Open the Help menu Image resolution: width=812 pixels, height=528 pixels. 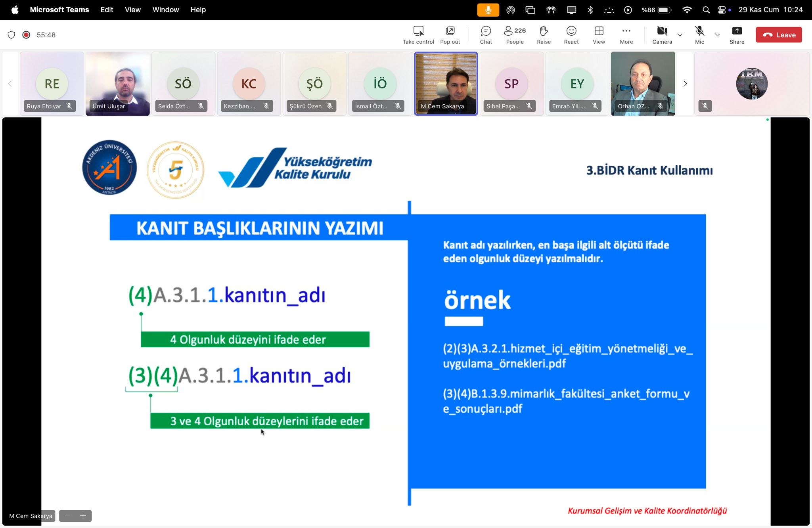click(x=198, y=10)
